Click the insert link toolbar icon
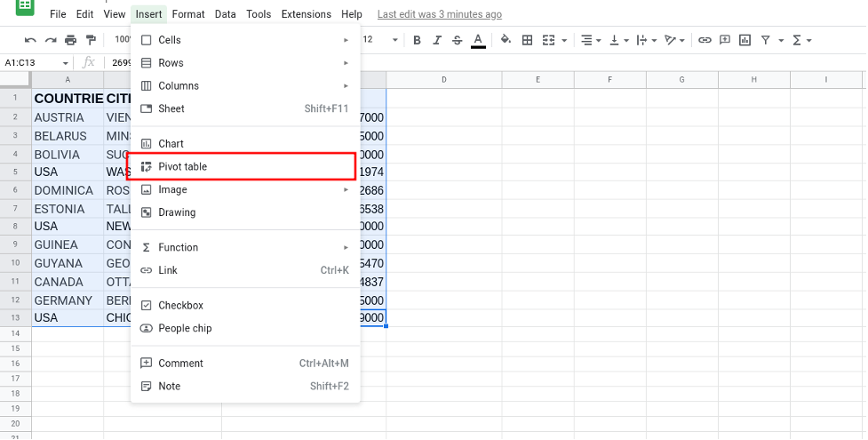 (705, 40)
